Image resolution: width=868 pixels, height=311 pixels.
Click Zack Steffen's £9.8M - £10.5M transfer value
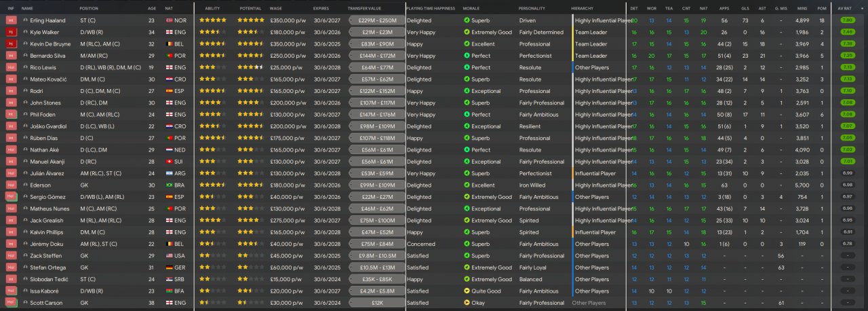tap(377, 255)
